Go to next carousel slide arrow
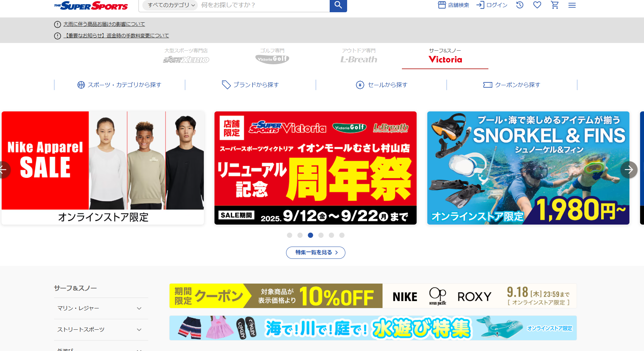Viewport: 644px width, 351px height. [629, 170]
